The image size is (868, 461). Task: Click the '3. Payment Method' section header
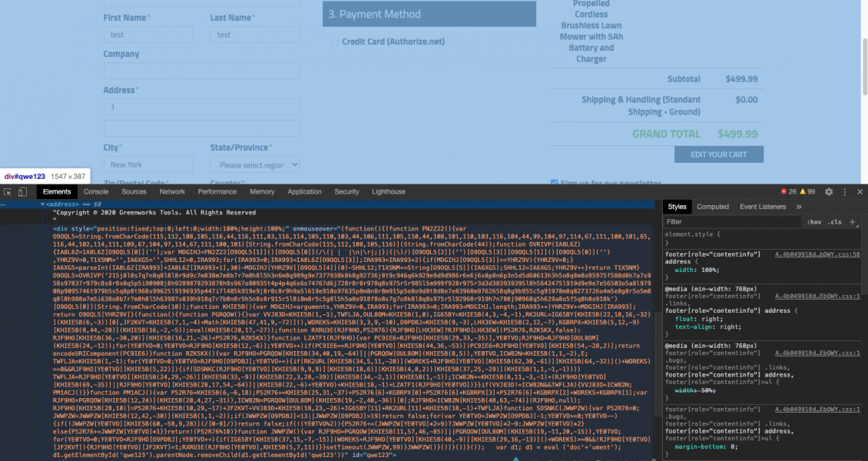click(429, 14)
